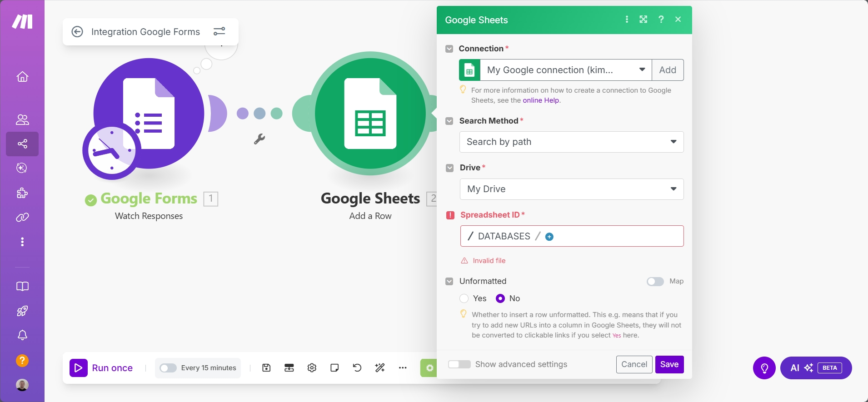
Task: Toggle the Map switch for Unformatted
Action: [x=655, y=282]
